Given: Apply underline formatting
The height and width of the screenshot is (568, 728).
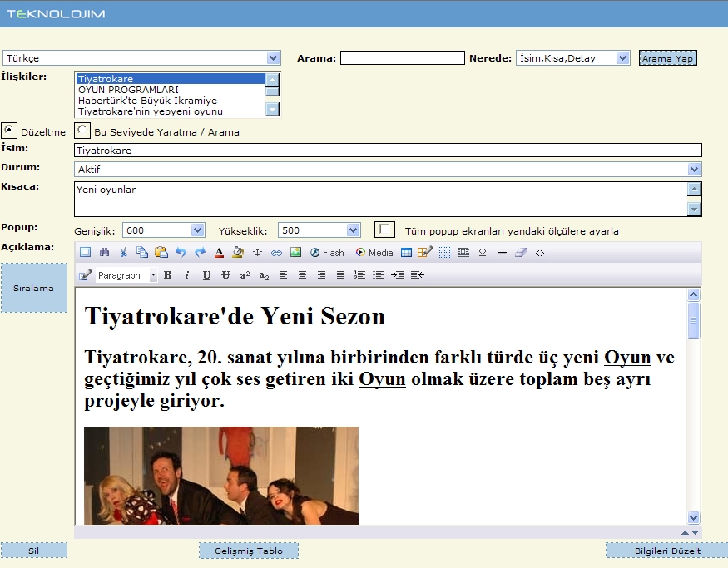Looking at the screenshot, I should [206, 275].
